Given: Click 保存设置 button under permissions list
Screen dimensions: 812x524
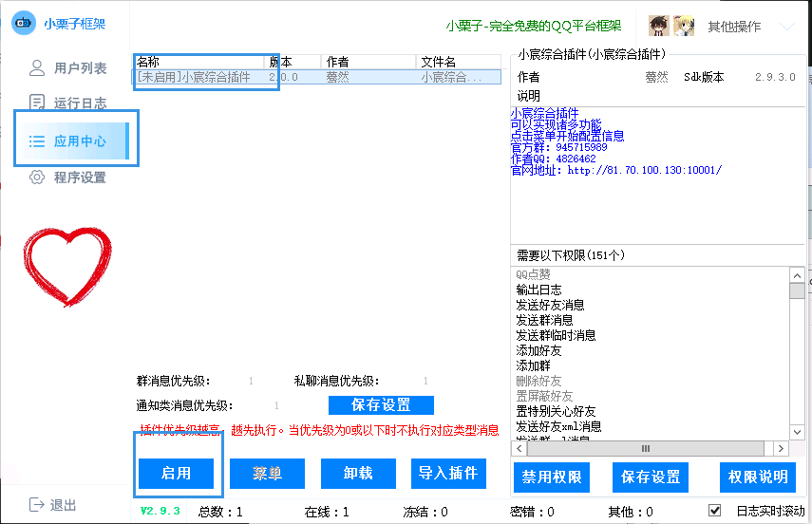Looking at the screenshot, I should pos(651,477).
